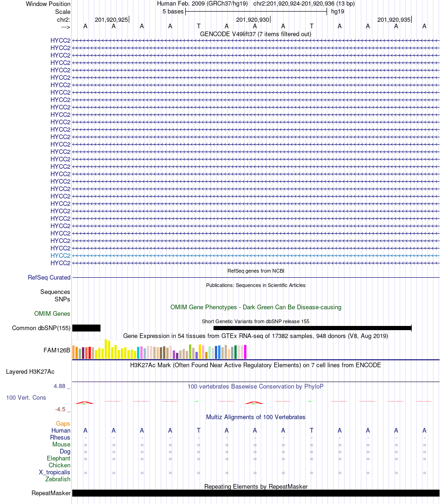Click the FAM126B GTEx label
Viewport: 440px width, 504px height.
point(57,350)
